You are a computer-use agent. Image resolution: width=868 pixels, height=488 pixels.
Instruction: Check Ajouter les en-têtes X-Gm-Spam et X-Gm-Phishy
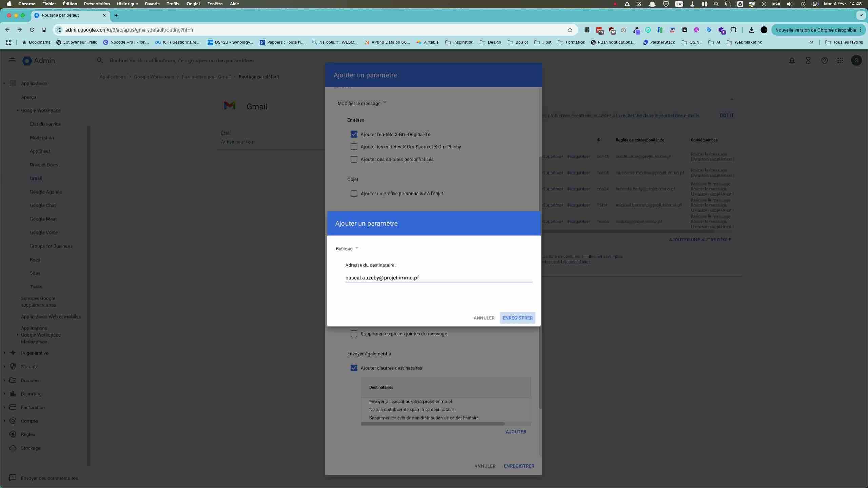pos(354,147)
